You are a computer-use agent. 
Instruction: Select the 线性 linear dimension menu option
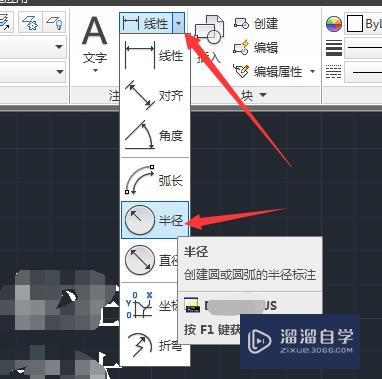155,55
